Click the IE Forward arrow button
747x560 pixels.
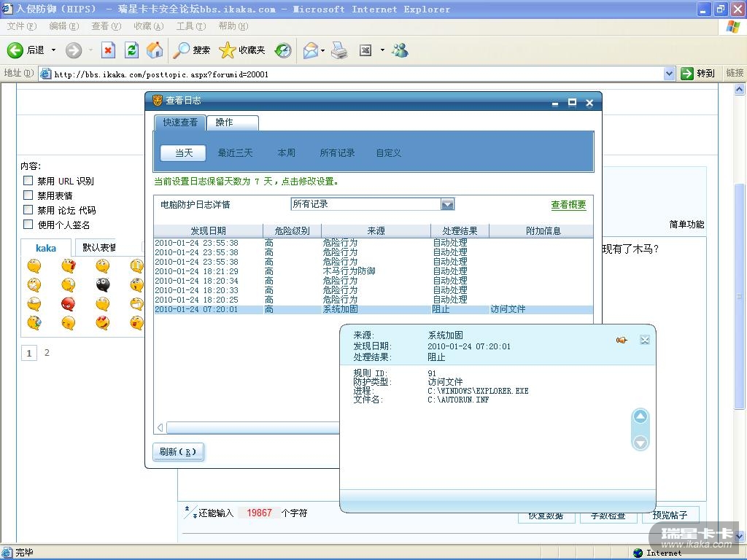[74, 50]
